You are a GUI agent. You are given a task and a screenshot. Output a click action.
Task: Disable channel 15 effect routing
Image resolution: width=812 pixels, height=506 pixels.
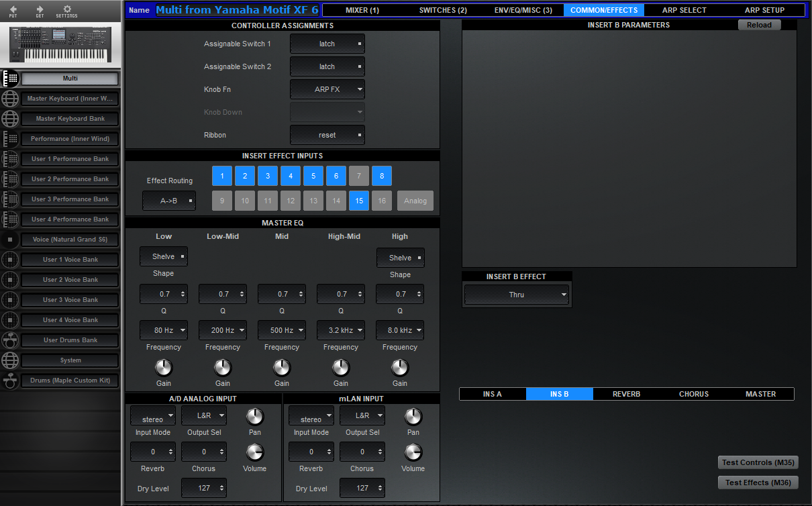point(358,200)
